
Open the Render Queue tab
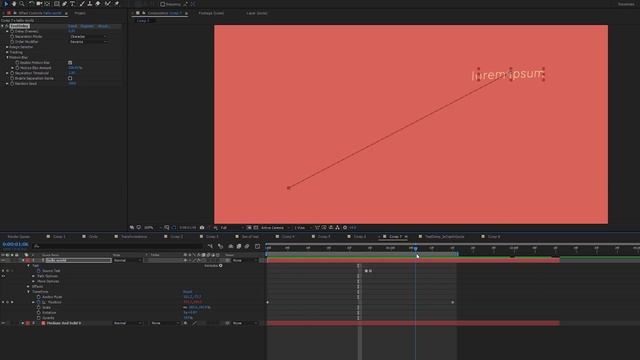tap(19, 237)
